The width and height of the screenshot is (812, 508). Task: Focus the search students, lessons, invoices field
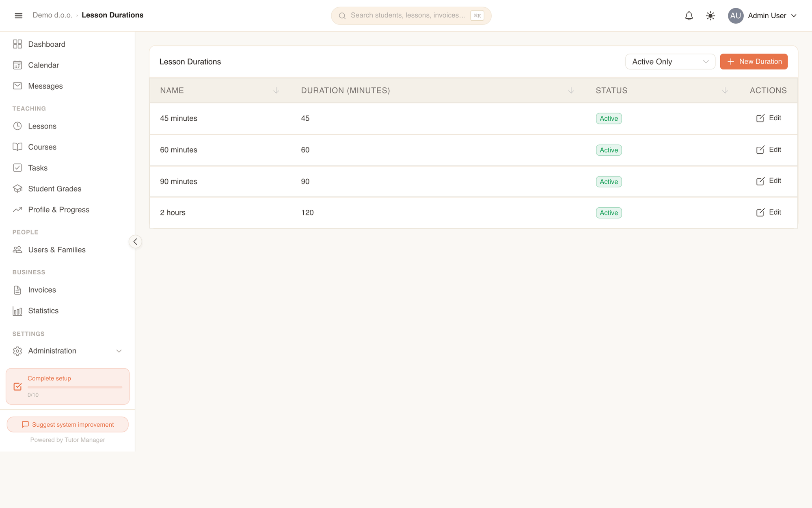click(x=411, y=15)
